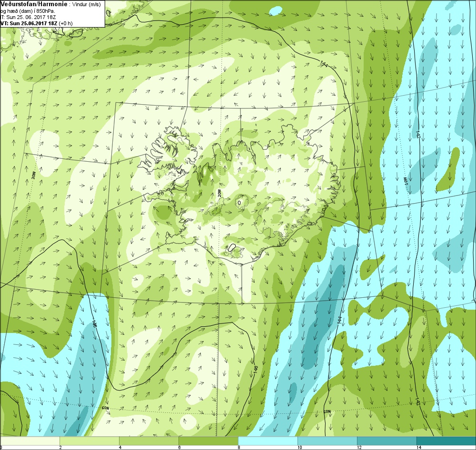The image size is (476, 450).
Task: Click the '30W' meridian label
Action: click(34, 176)
